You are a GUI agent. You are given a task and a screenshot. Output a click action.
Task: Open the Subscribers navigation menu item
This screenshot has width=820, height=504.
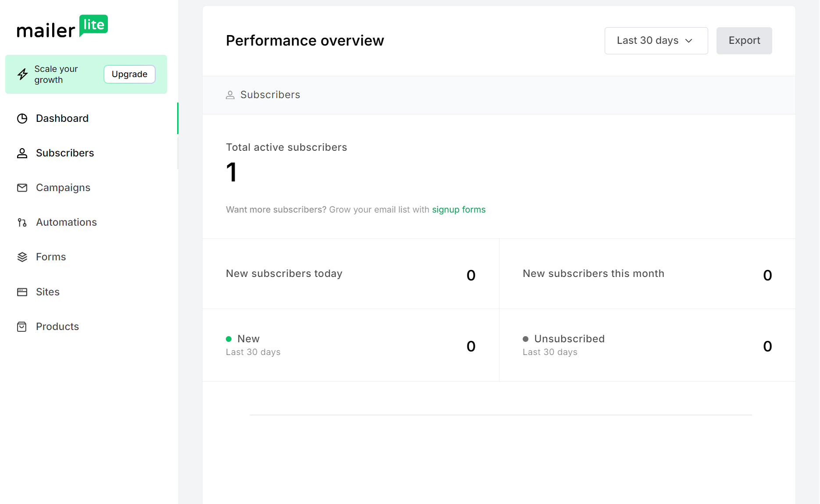click(65, 153)
